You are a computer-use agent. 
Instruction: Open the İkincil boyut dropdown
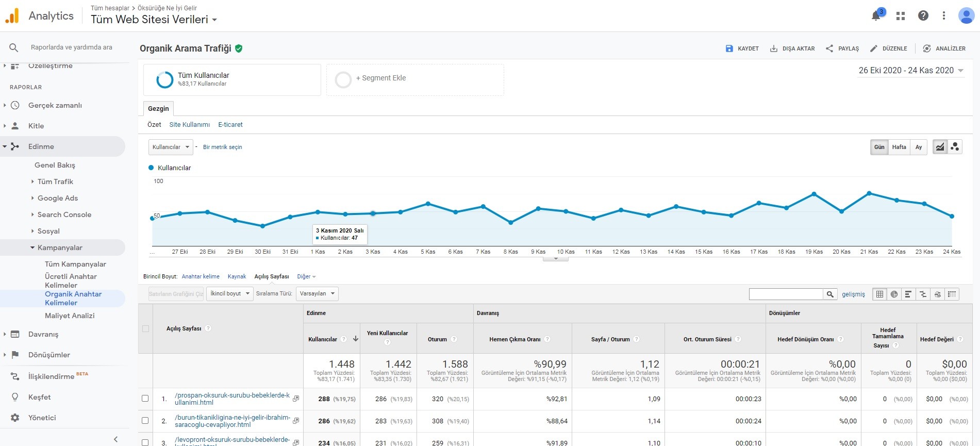[x=230, y=294]
